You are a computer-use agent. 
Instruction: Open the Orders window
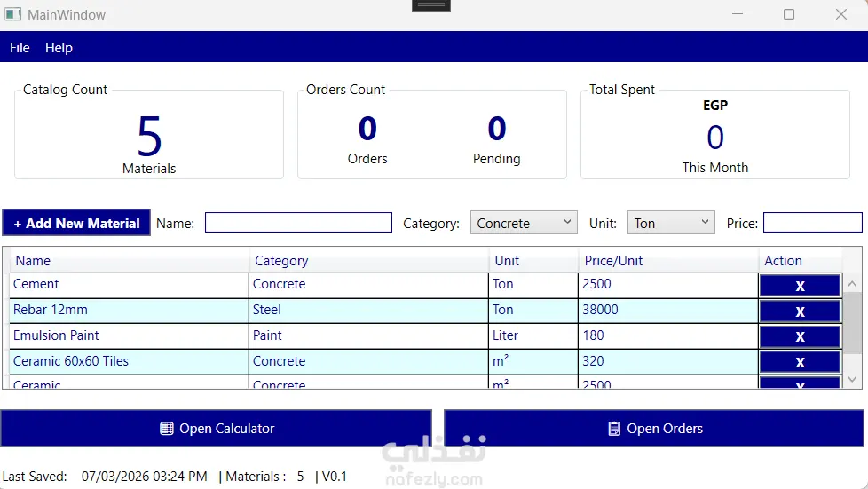point(654,428)
